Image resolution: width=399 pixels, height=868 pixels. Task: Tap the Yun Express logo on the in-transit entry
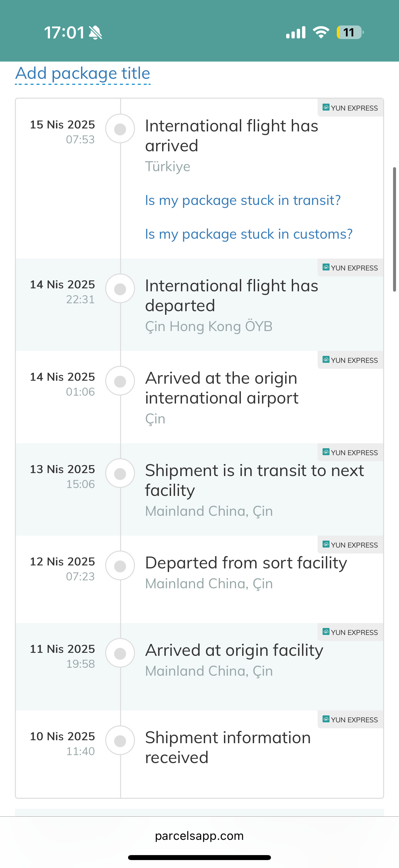tap(326, 452)
